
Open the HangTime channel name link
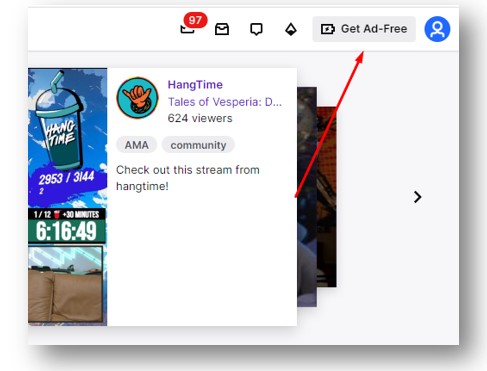coord(195,85)
